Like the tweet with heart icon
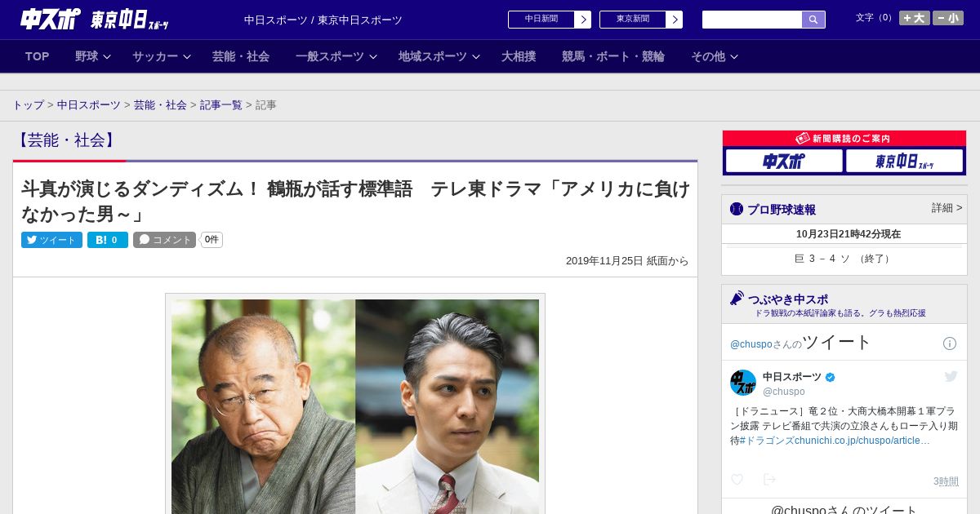 pyautogui.click(x=737, y=480)
